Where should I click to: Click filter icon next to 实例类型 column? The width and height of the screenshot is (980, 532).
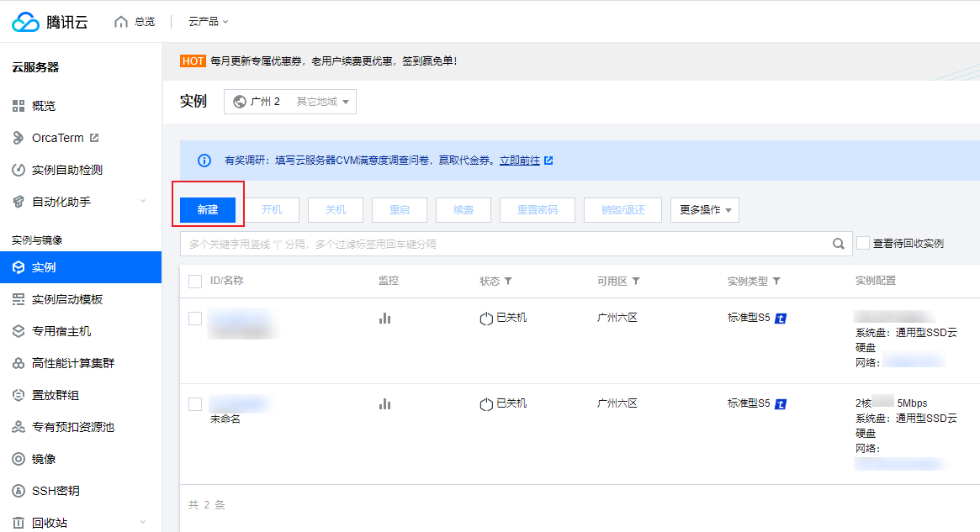[776, 281]
